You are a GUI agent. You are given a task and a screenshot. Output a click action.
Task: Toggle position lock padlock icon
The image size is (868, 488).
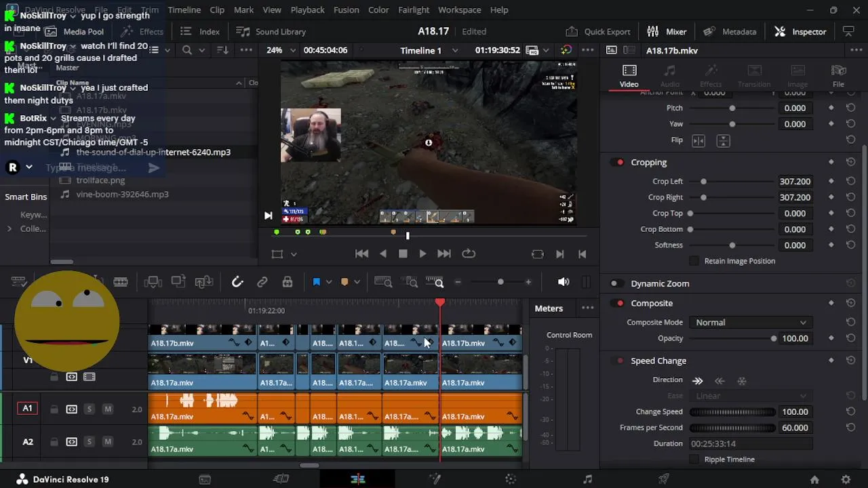coord(288,282)
